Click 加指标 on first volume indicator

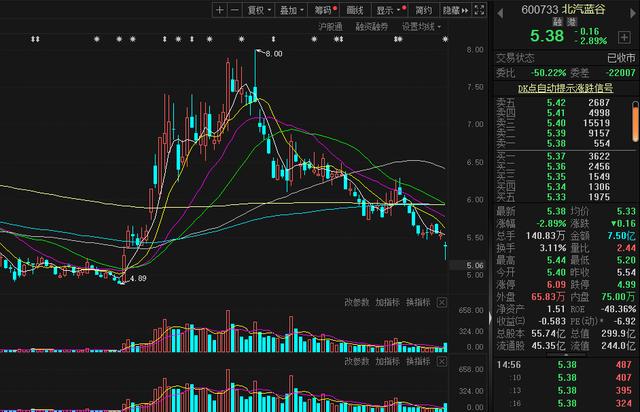coord(387,303)
